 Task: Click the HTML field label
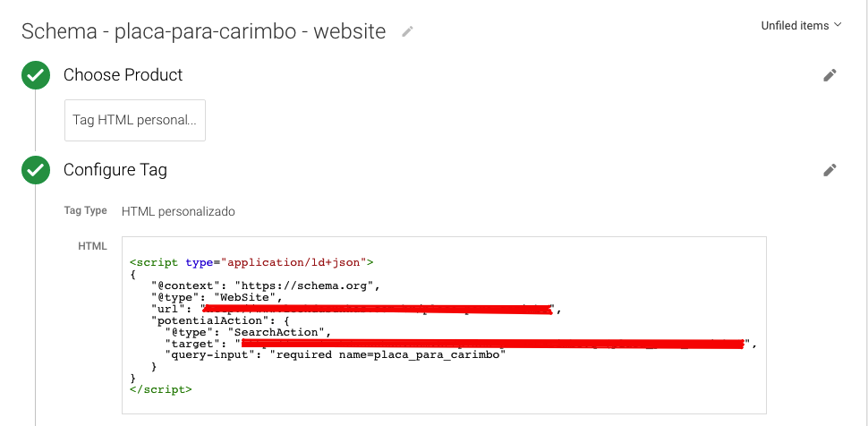(x=92, y=246)
